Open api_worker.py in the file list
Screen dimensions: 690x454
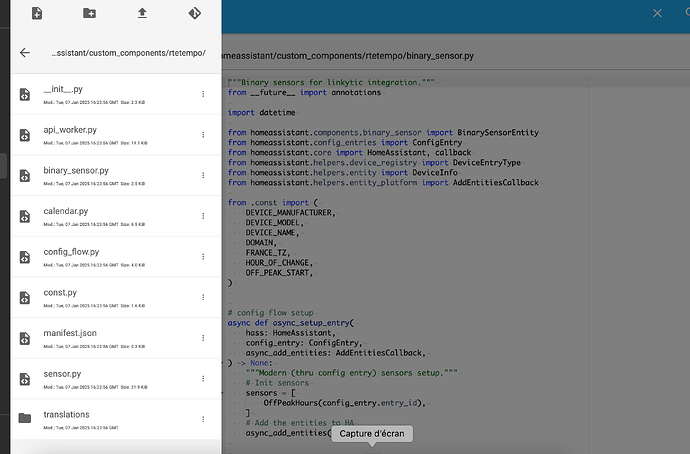pyautogui.click(x=116, y=135)
